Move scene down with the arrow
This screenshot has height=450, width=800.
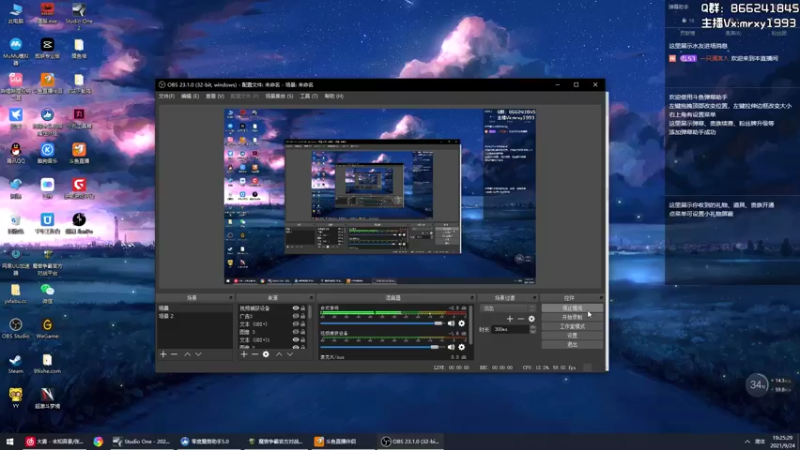point(198,354)
